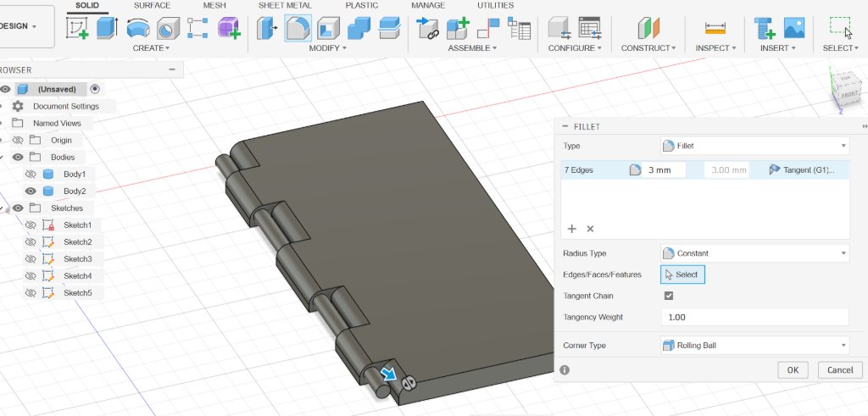Screen dimensions: 868x416
Task: Click the Edges/Faces/Features Select button
Action: tap(682, 275)
